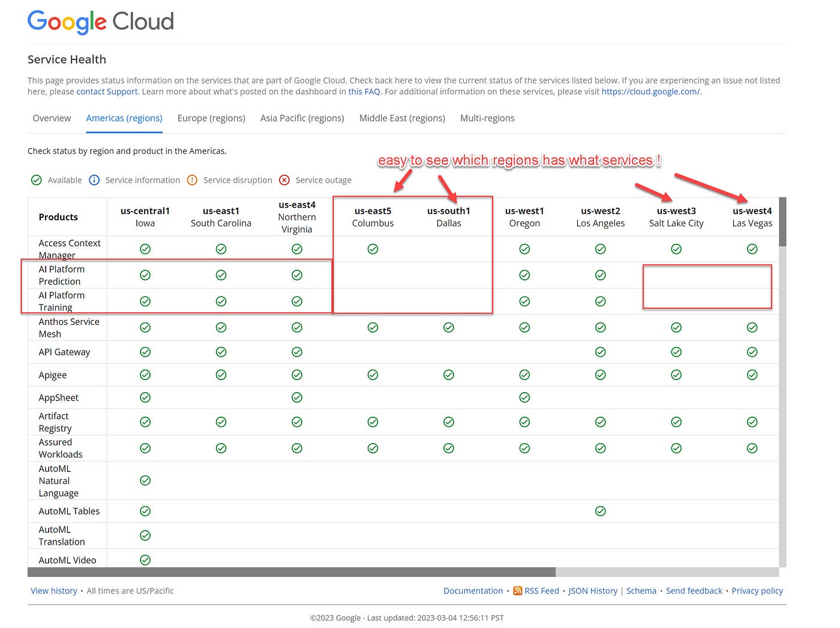Click the green Available legend icon
840x628 pixels.
[x=37, y=180]
